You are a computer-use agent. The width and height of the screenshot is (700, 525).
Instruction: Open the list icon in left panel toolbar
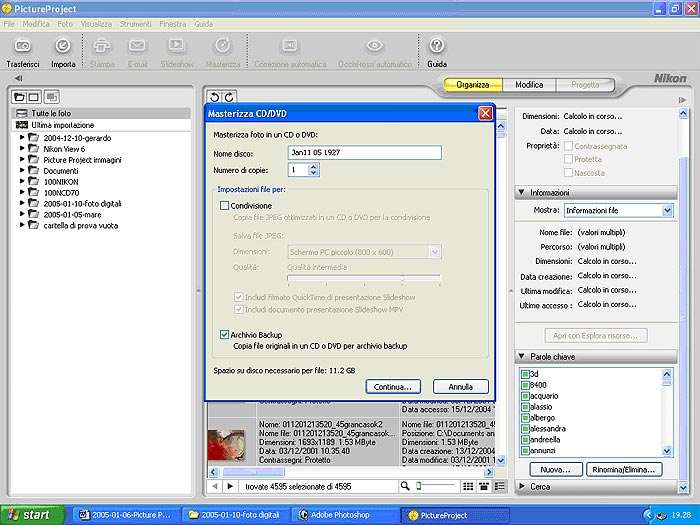pyautogui.click(x=52, y=97)
